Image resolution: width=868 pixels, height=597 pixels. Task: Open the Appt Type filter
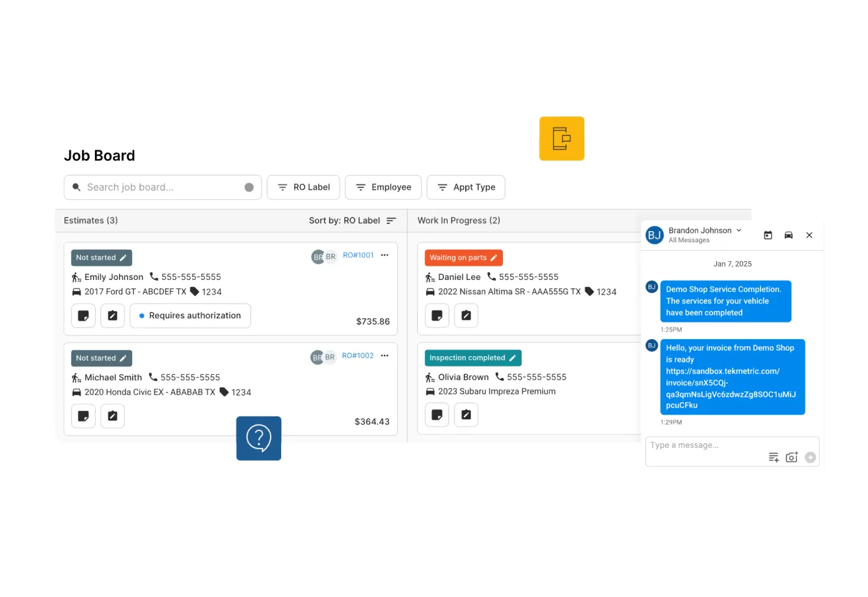466,187
